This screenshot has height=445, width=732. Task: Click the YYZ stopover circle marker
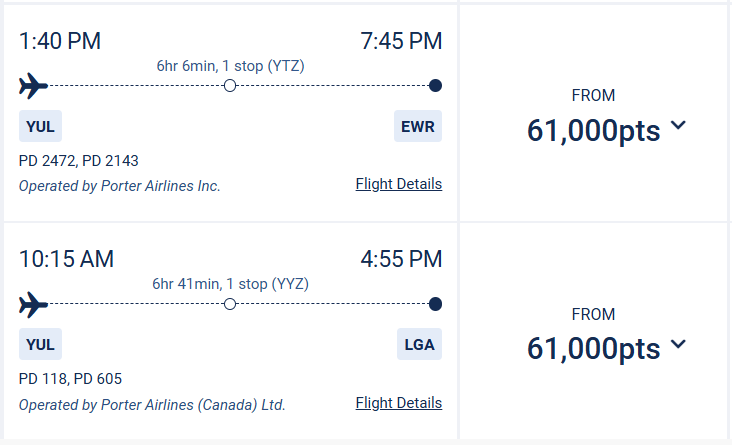pos(230,304)
